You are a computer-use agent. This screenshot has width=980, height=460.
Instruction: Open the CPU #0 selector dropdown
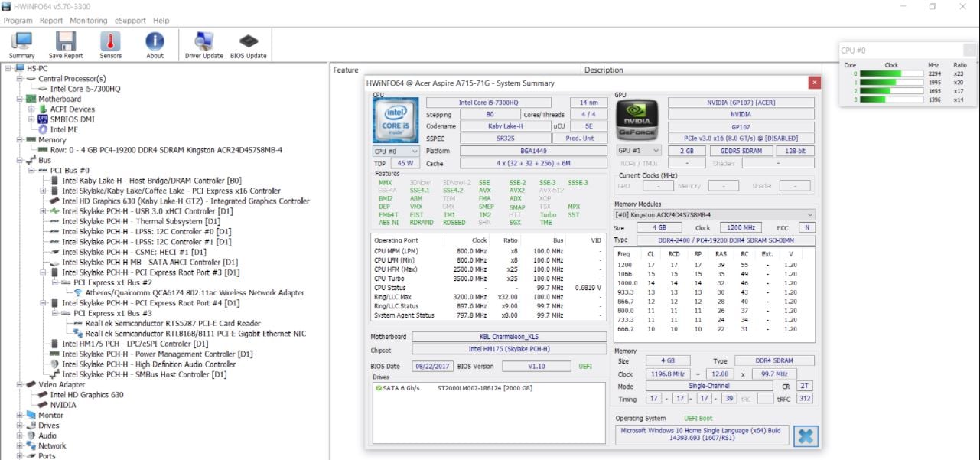tap(396, 152)
